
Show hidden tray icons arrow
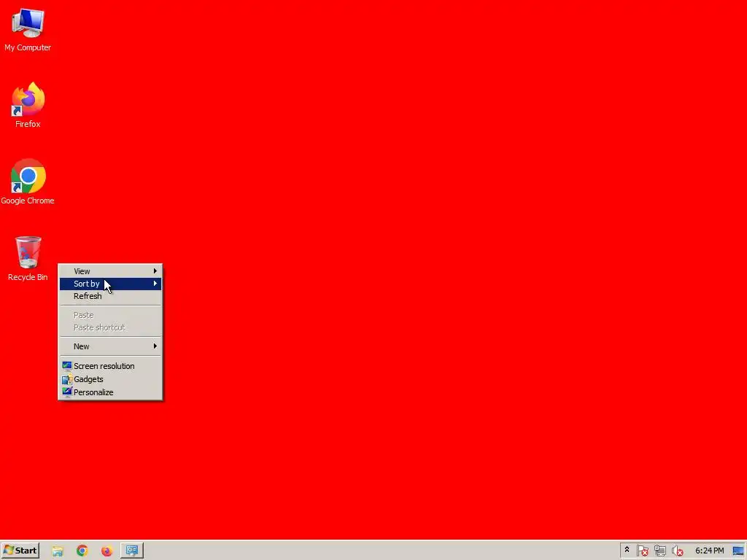pyautogui.click(x=627, y=551)
